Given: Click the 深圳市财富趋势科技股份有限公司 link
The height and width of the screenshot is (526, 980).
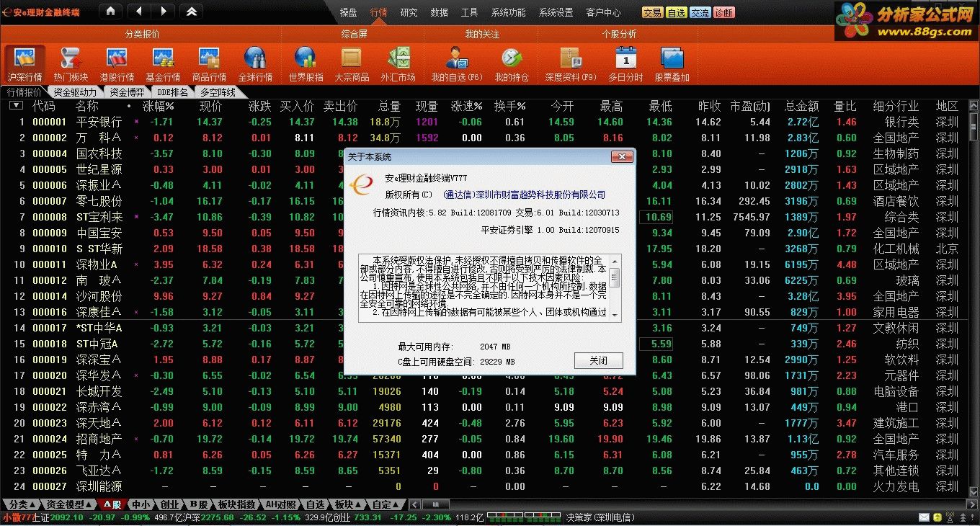Looking at the screenshot, I should (x=524, y=195).
